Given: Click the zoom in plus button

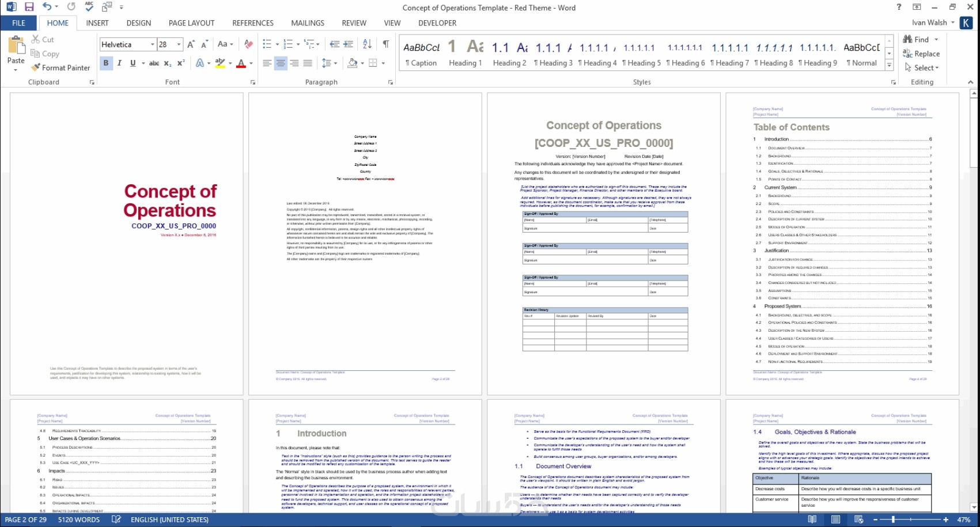Looking at the screenshot, I should pyautogui.click(x=945, y=520).
